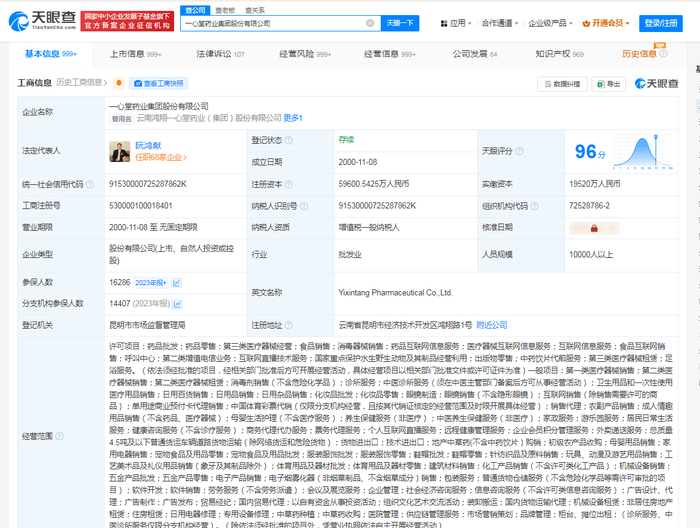Image resolution: width=700 pixels, height=528 pixels.
Task: Open 更多1 link for former names
Action: click(x=293, y=118)
